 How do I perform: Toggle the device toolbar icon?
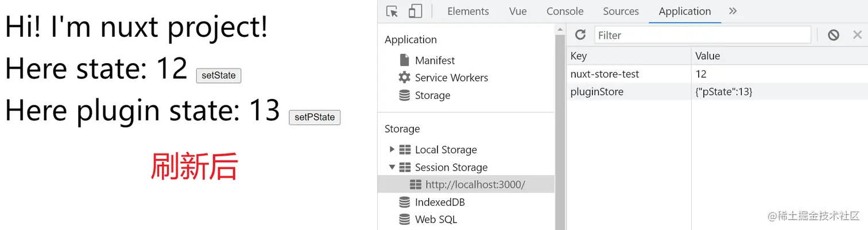(415, 11)
